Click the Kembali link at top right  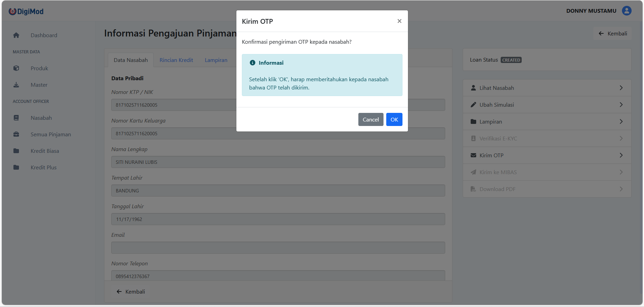613,33
